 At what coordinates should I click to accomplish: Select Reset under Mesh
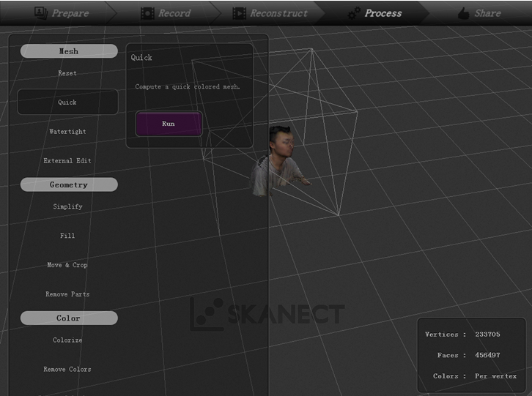[x=67, y=73]
